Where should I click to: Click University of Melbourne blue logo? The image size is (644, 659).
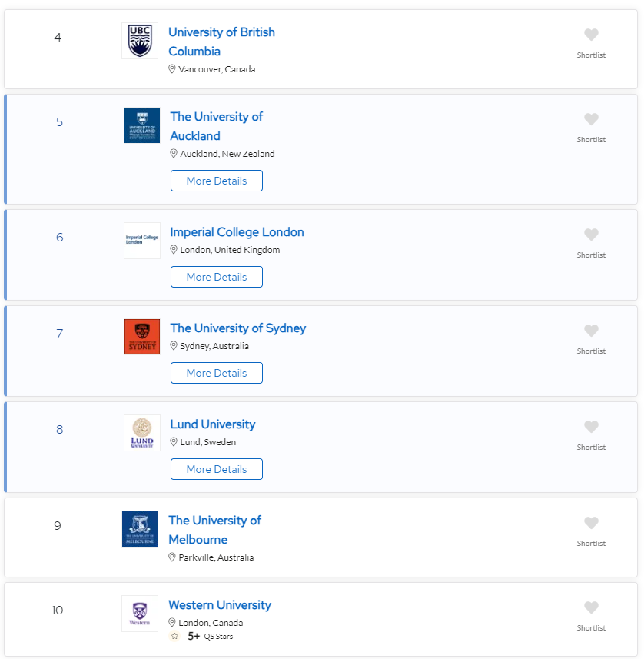140,529
